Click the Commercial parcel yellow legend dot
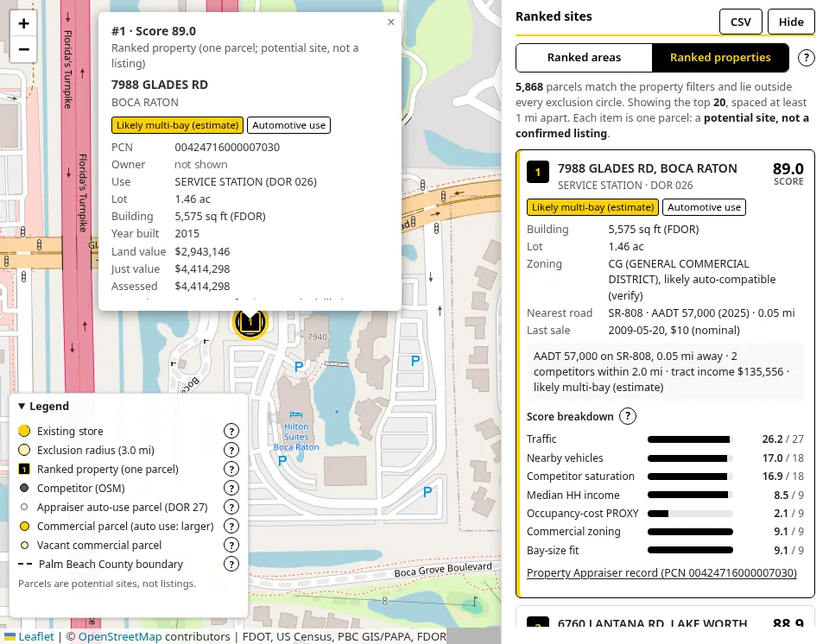Screen dimensions: 829x644 pos(24,526)
